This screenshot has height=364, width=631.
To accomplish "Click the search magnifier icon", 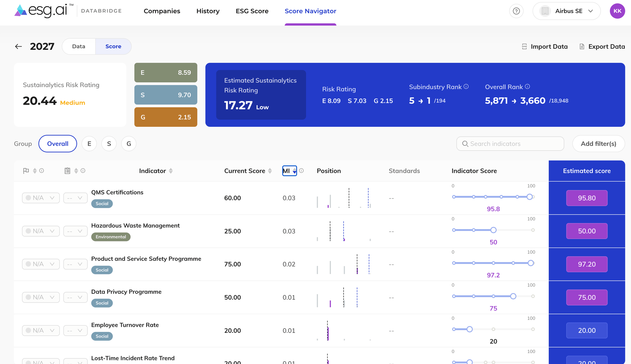I will tap(465, 144).
